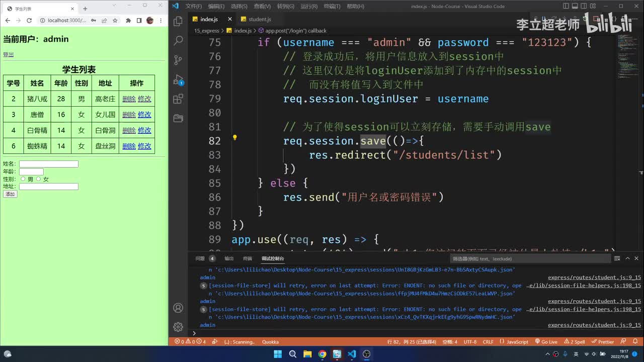Click the 地址 input field
644x362 pixels.
click(49, 187)
